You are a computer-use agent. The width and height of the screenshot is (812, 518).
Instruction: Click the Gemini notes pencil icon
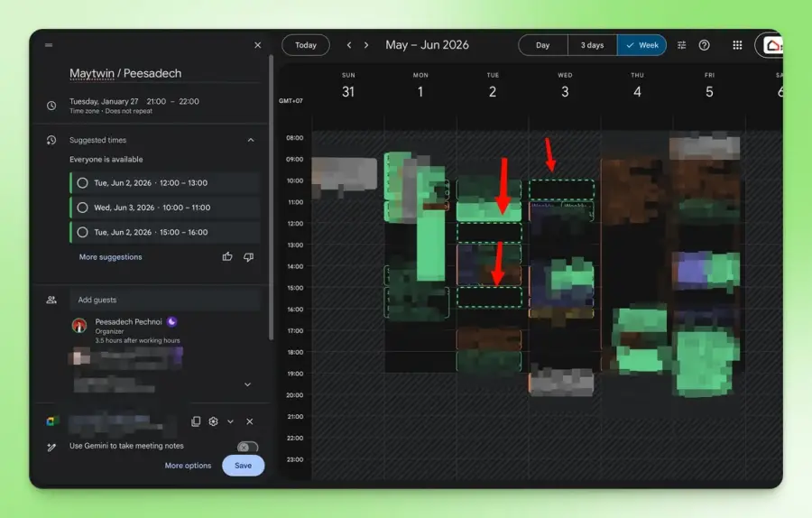click(x=51, y=447)
